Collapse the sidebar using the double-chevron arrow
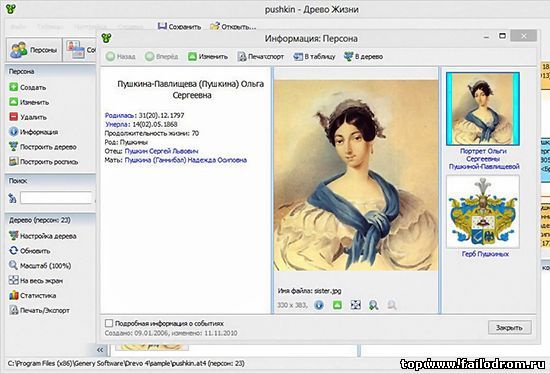 (100, 350)
